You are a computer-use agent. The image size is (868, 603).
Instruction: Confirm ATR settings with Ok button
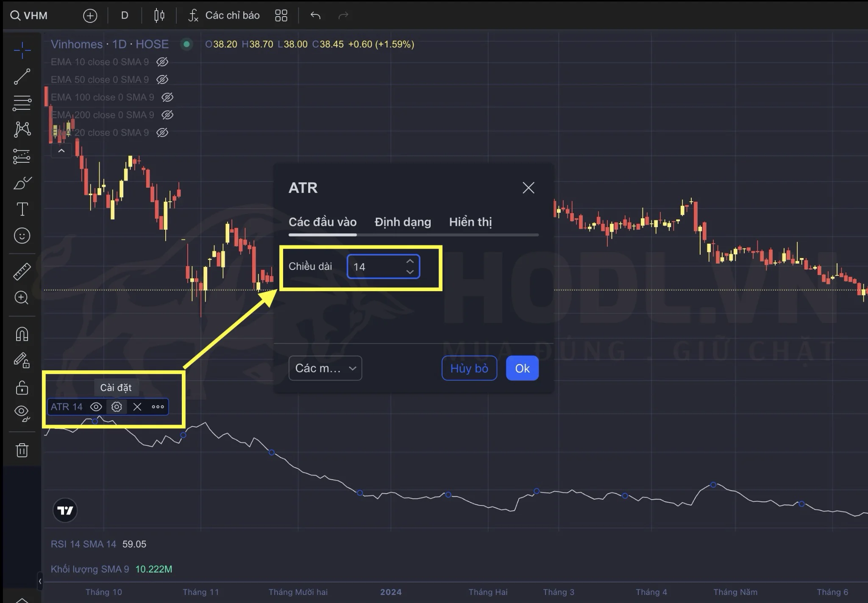point(522,368)
